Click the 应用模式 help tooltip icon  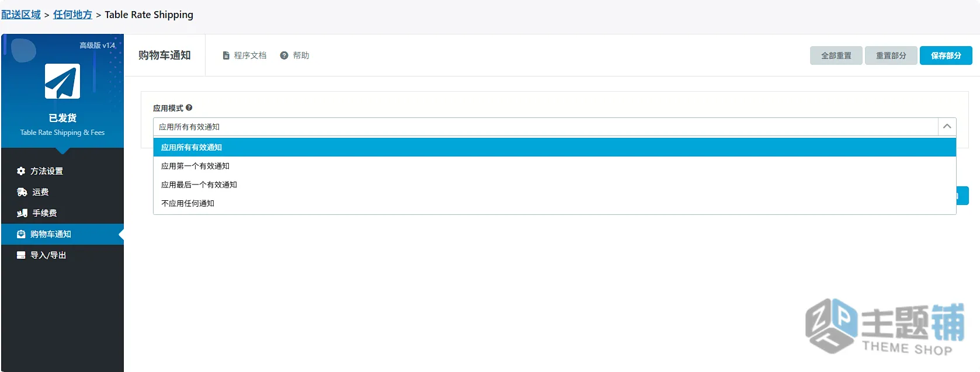pyautogui.click(x=189, y=107)
